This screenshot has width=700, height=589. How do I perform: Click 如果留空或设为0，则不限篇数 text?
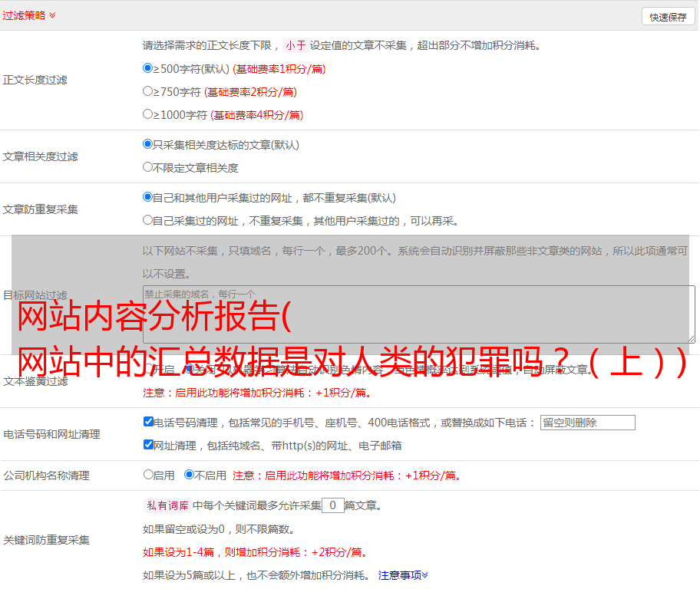(x=219, y=529)
